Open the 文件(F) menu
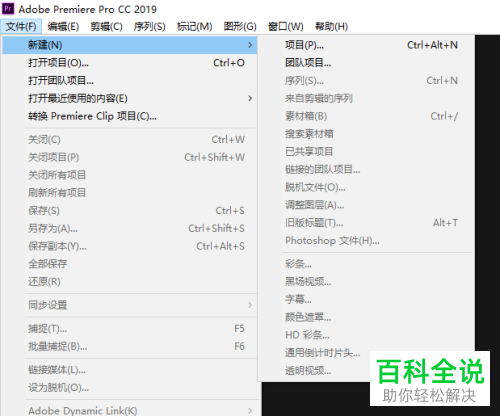The width and height of the screenshot is (500, 416). [x=21, y=26]
